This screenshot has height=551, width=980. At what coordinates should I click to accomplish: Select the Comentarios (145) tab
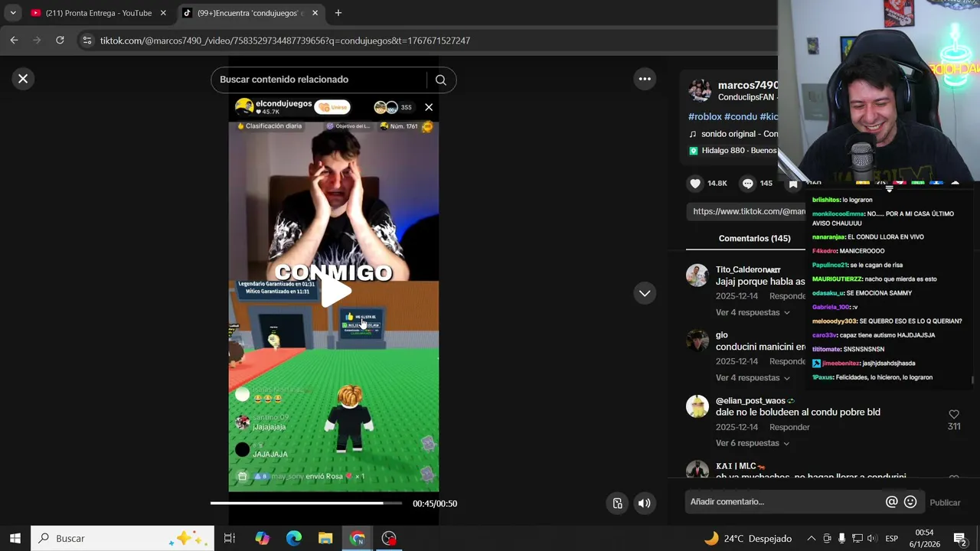754,239
